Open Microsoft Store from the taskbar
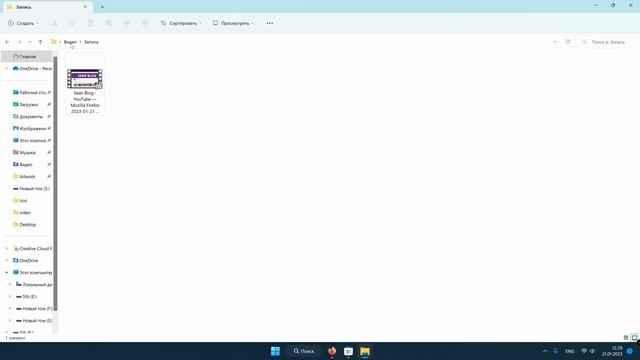Viewport: 640px width, 360px height. (348, 351)
